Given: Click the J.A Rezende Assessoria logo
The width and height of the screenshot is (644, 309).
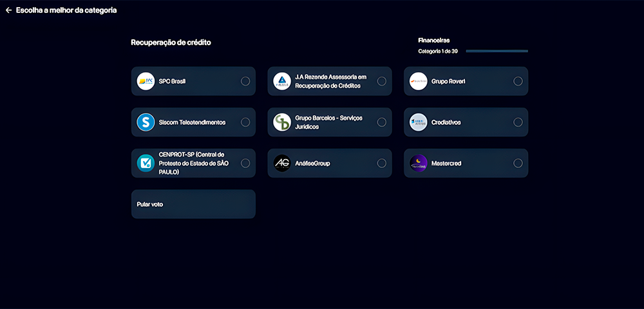Looking at the screenshot, I should pyautogui.click(x=282, y=81).
